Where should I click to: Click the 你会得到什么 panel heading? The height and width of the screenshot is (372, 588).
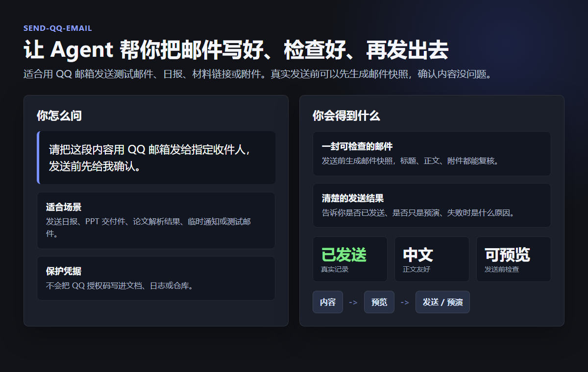(346, 116)
